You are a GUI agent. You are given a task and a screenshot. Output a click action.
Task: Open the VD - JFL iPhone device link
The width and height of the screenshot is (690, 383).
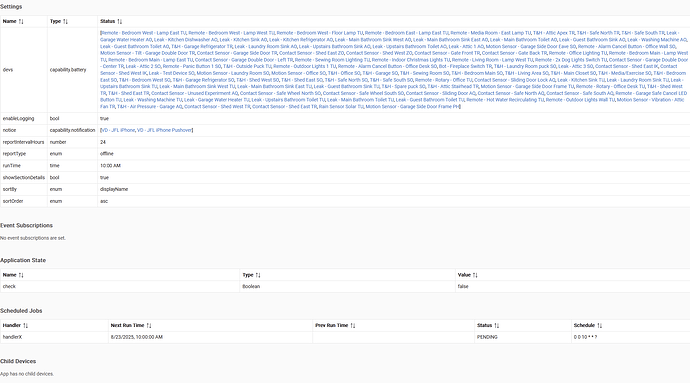[118, 130]
